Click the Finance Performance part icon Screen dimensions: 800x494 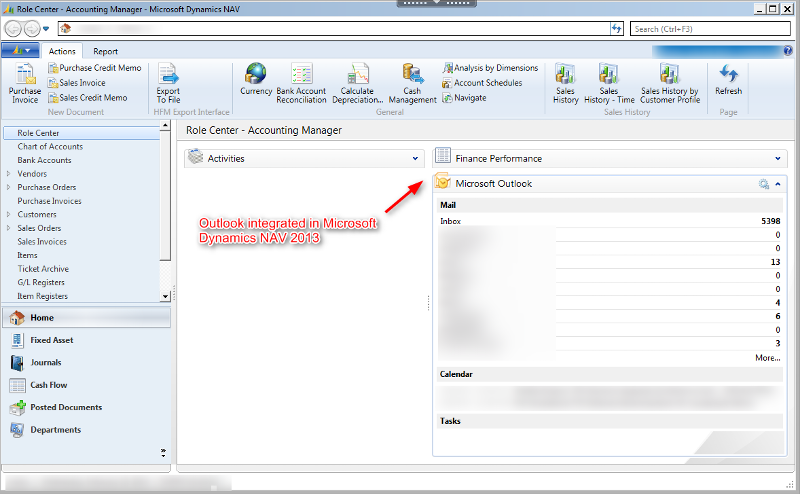click(443, 155)
